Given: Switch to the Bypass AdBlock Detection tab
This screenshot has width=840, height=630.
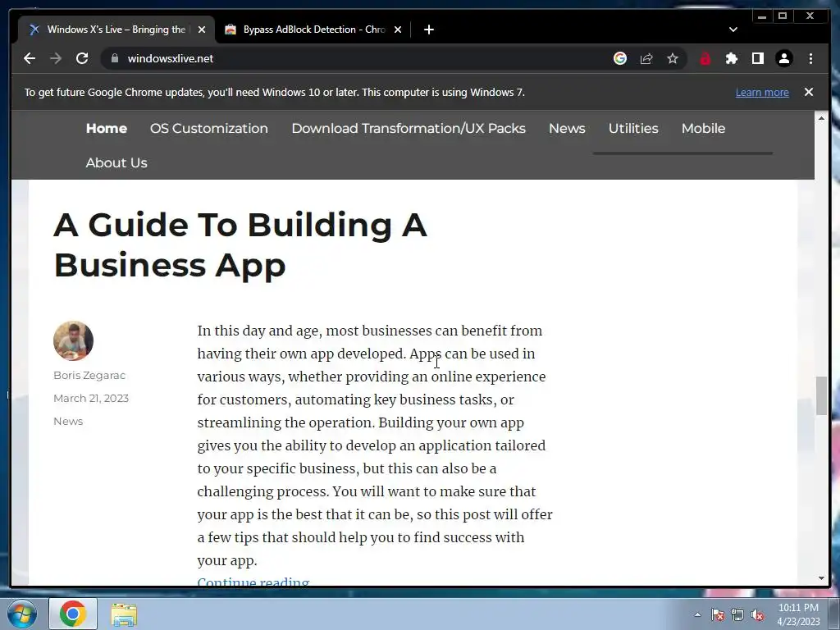Looking at the screenshot, I should click(x=313, y=30).
